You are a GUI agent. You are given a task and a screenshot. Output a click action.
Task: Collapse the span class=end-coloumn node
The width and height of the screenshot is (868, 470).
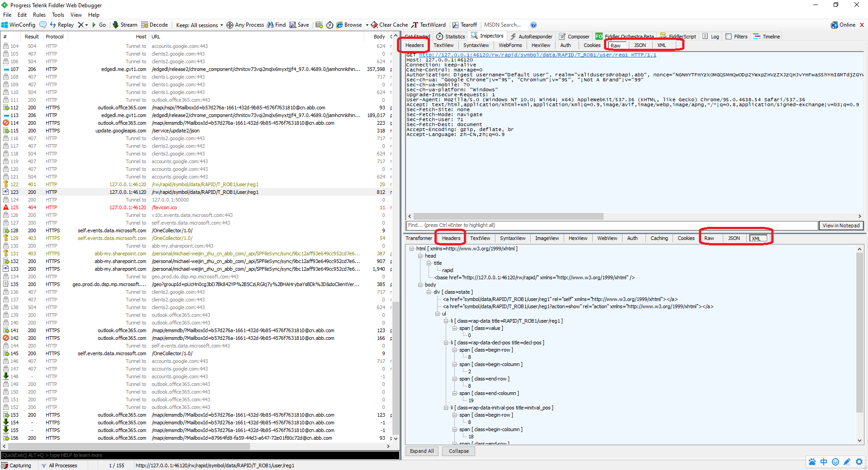click(454, 393)
